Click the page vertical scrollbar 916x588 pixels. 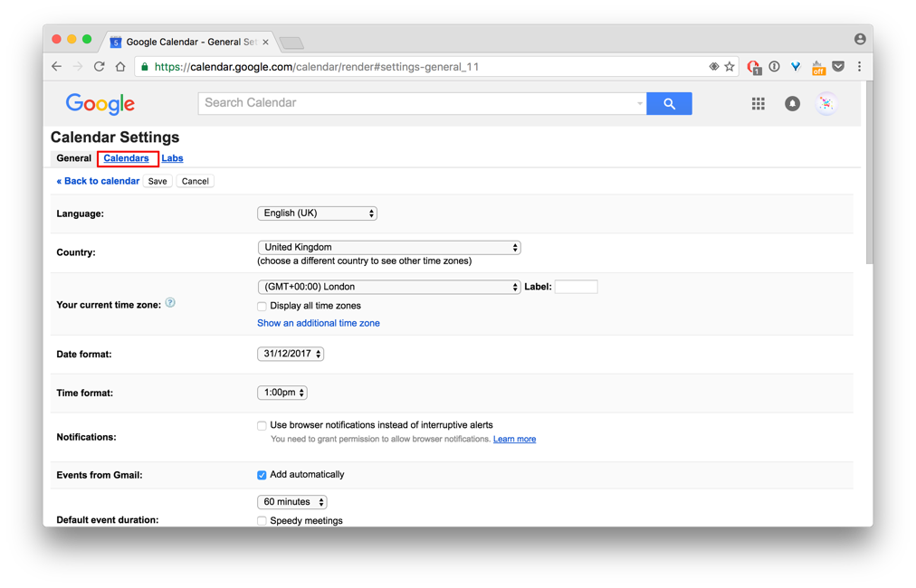pos(869,172)
